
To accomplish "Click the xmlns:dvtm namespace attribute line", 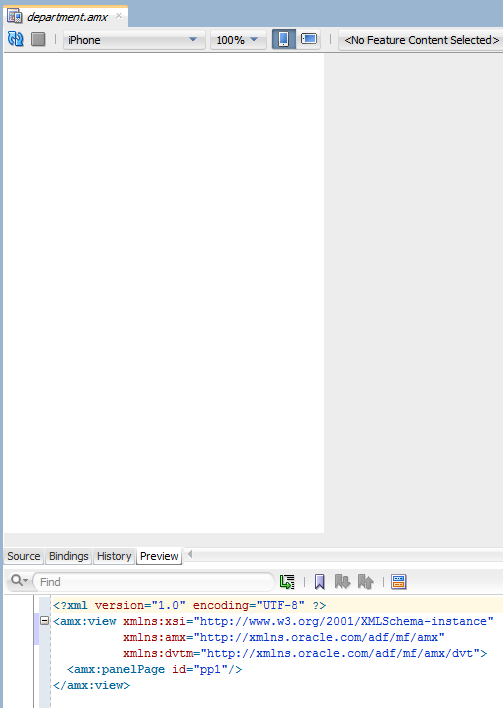I will (305, 653).
